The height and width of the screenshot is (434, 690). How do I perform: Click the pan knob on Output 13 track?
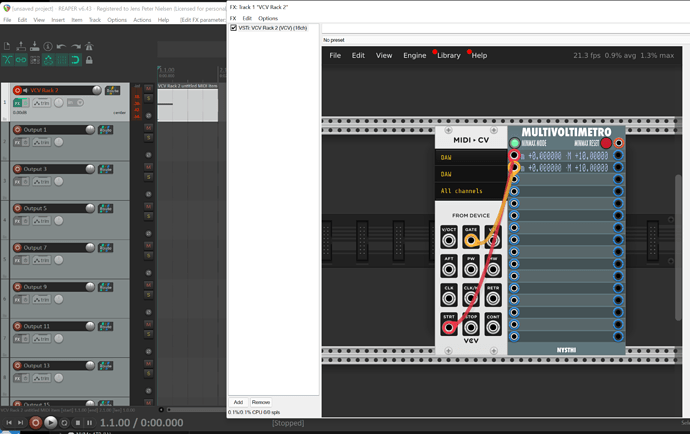(59, 378)
